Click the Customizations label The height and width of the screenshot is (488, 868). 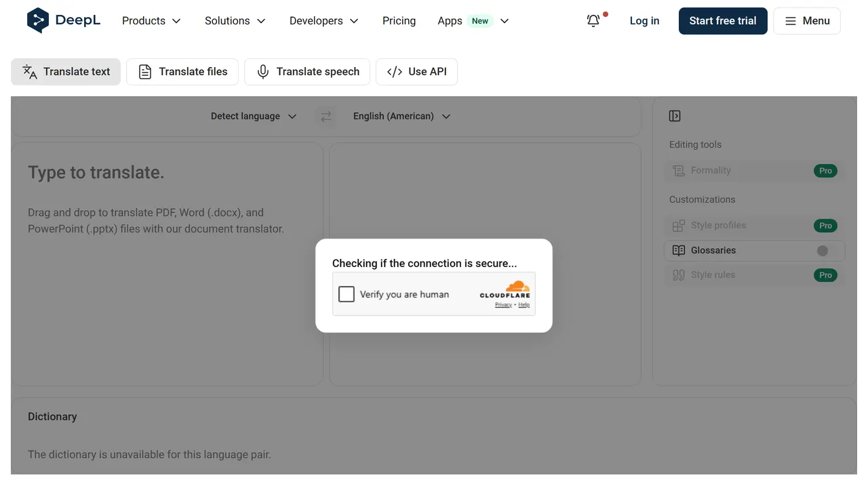[x=702, y=199]
